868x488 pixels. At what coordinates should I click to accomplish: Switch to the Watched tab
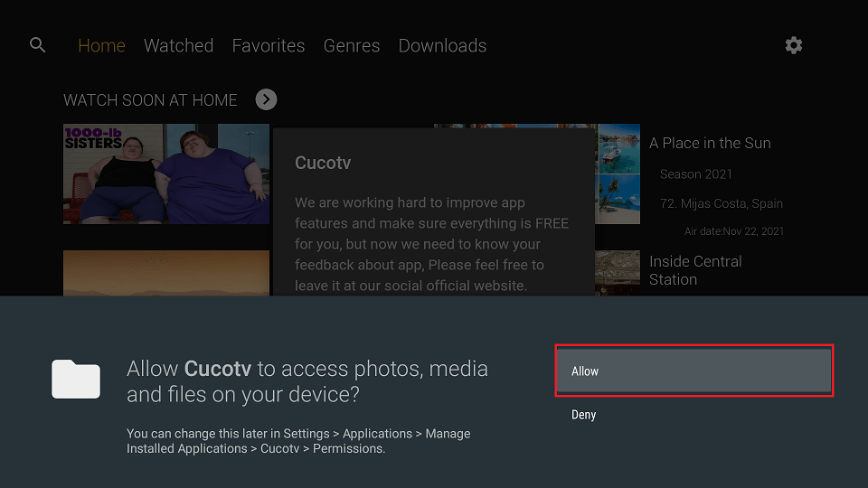179,45
